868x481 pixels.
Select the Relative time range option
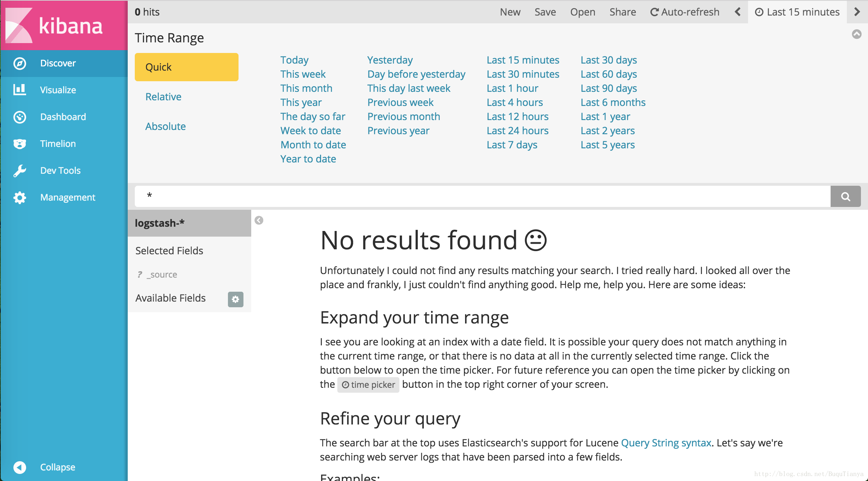(163, 96)
